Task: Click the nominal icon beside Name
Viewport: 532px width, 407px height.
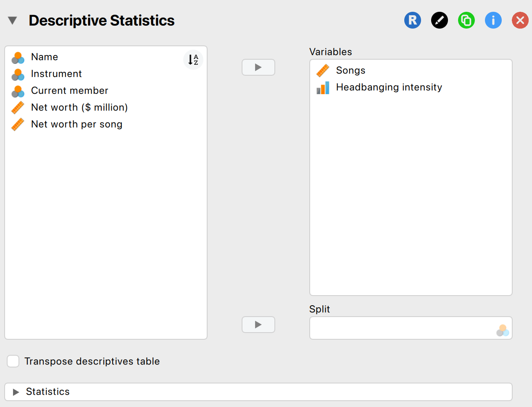Action: point(18,57)
